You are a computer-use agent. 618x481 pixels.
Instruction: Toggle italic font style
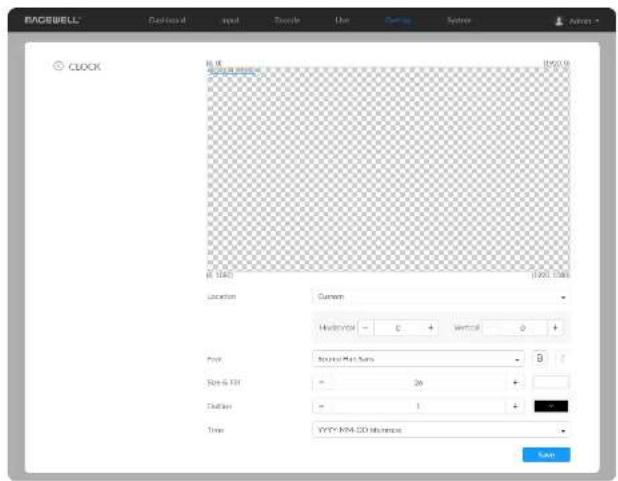(x=562, y=358)
